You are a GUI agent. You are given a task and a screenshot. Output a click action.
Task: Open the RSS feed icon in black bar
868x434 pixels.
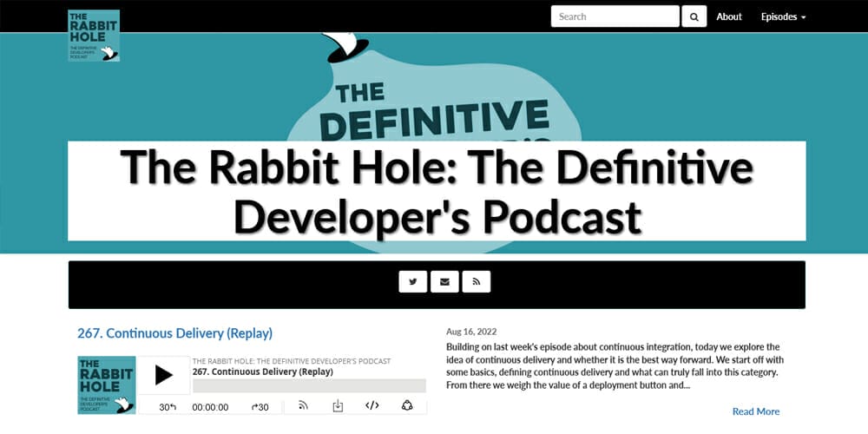(x=476, y=282)
